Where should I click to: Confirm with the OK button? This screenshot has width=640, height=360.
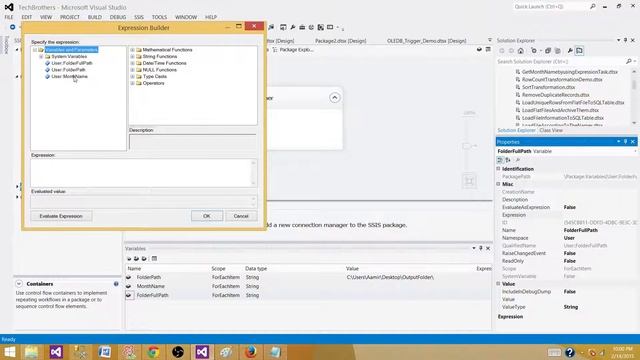click(x=207, y=216)
